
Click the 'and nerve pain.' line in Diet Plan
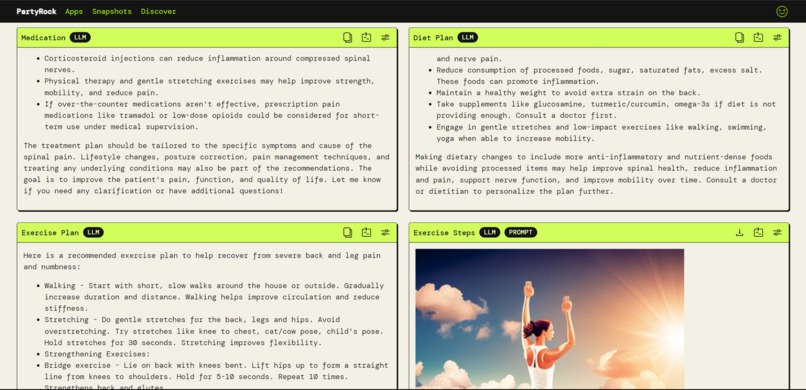click(469, 59)
